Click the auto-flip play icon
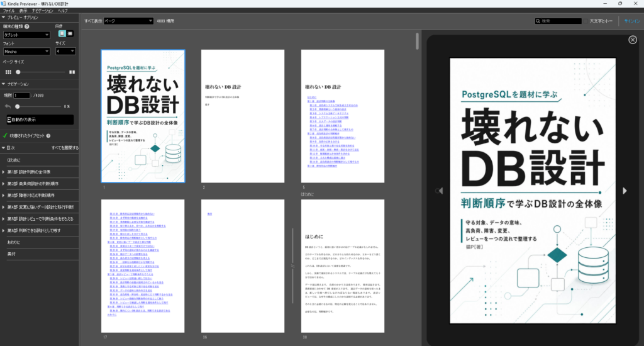This screenshot has width=644, height=346. [x=9, y=120]
